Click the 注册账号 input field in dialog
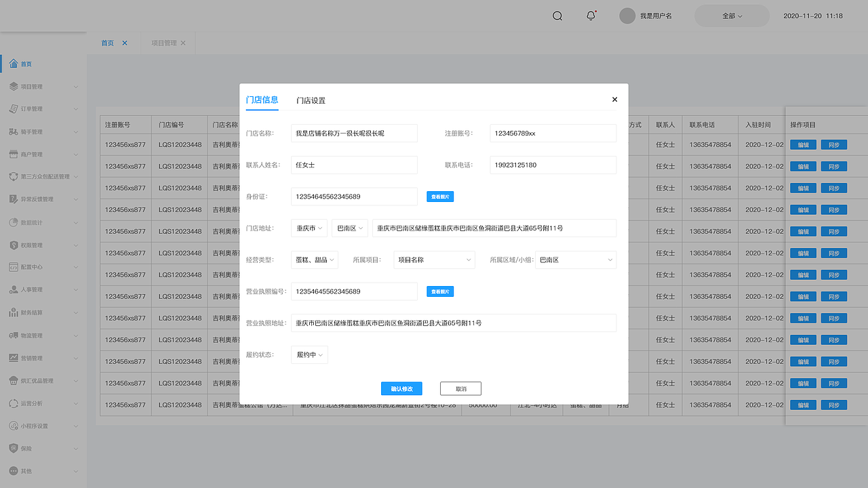The height and width of the screenshot is (488, 868). point(553,134)
